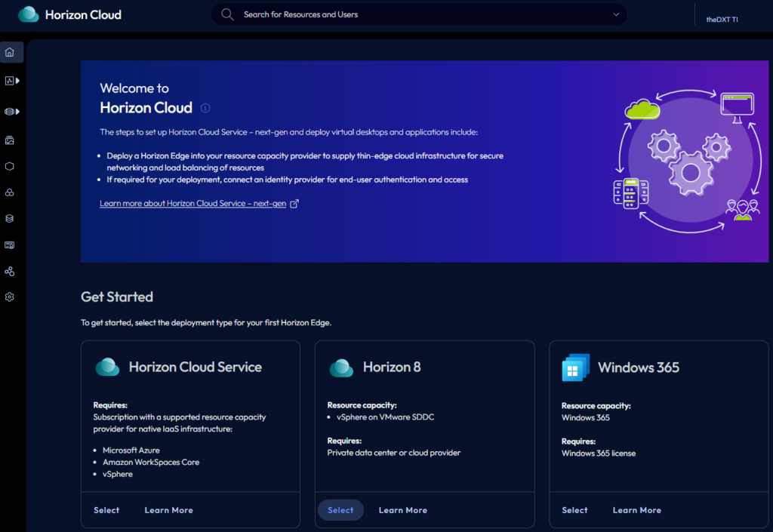Click the info icon beside Horizon Cloud
The height and width of the screenshot is (532, 773).
click(205, 108)
